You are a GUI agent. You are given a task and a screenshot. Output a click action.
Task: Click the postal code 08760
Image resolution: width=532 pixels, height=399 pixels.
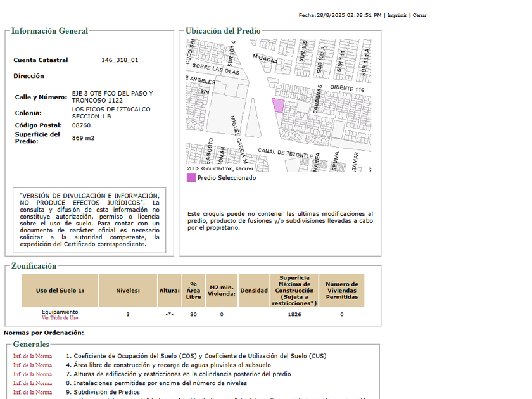tap(81, 125)
